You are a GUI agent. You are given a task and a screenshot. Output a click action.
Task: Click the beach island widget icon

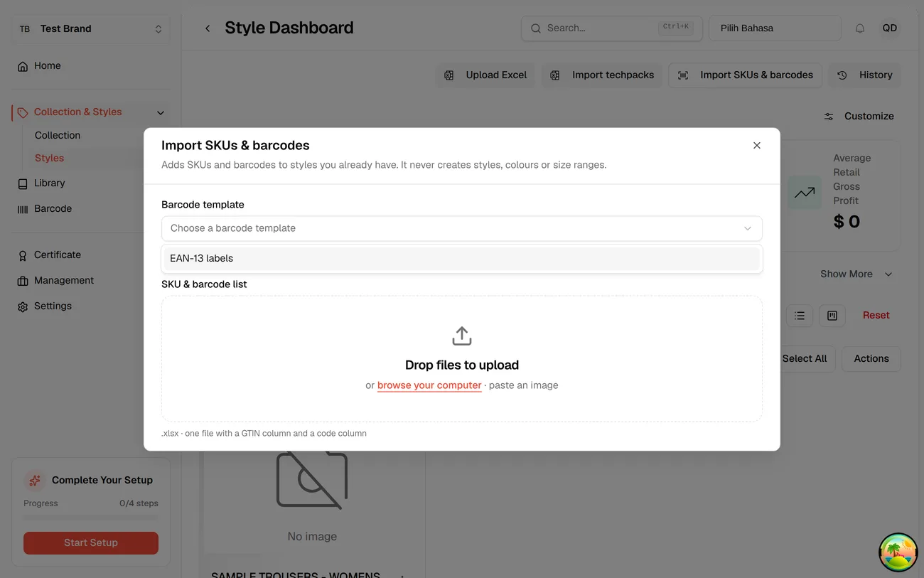tap(898, 552)
